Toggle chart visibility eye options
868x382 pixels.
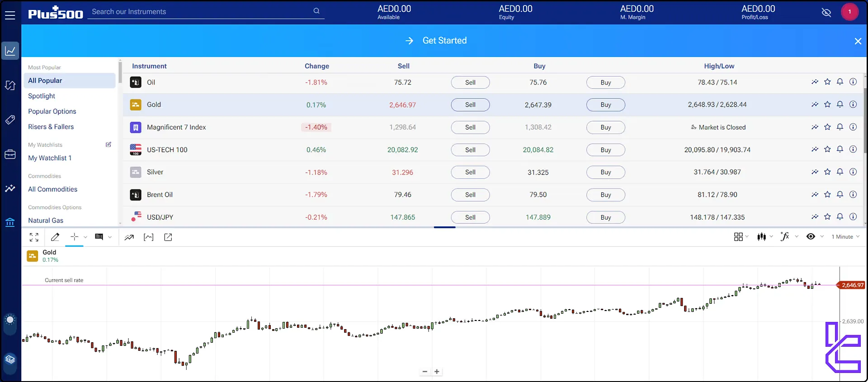pyautogui.click(x=815, y=236)
